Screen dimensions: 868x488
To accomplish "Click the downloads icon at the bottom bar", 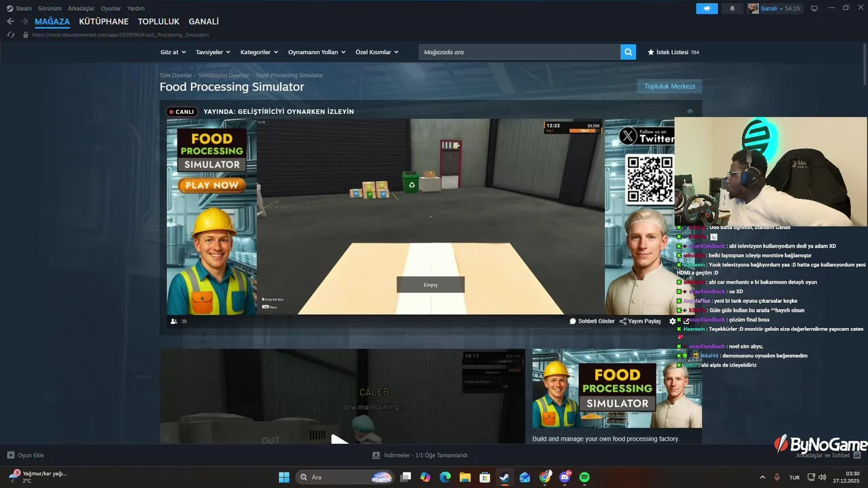I will coord(376,455).
